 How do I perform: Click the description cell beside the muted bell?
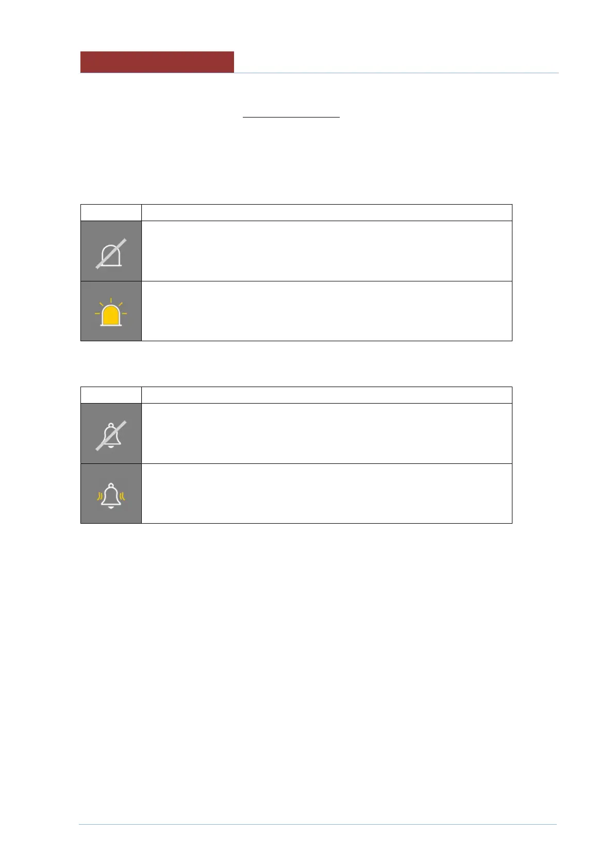(327, 433)
